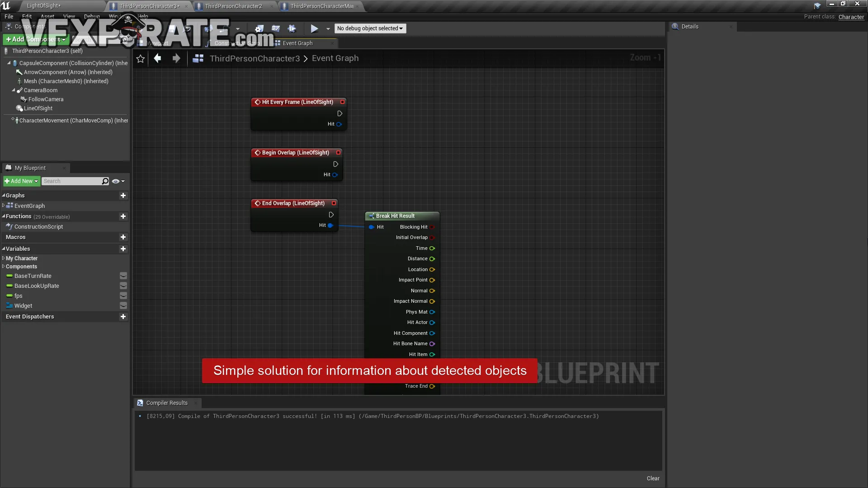Click the Distance output pin

click(x=432, y=259)
